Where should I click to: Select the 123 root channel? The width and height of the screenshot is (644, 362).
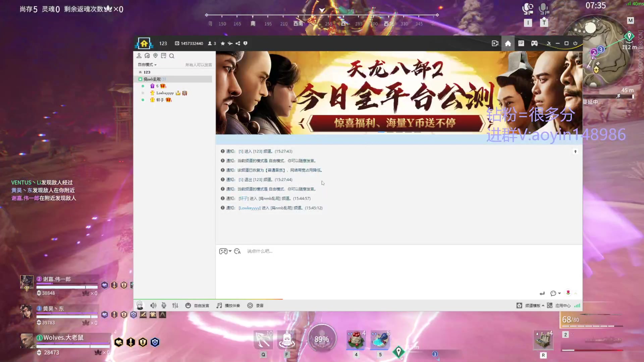(x=147, y=72)
